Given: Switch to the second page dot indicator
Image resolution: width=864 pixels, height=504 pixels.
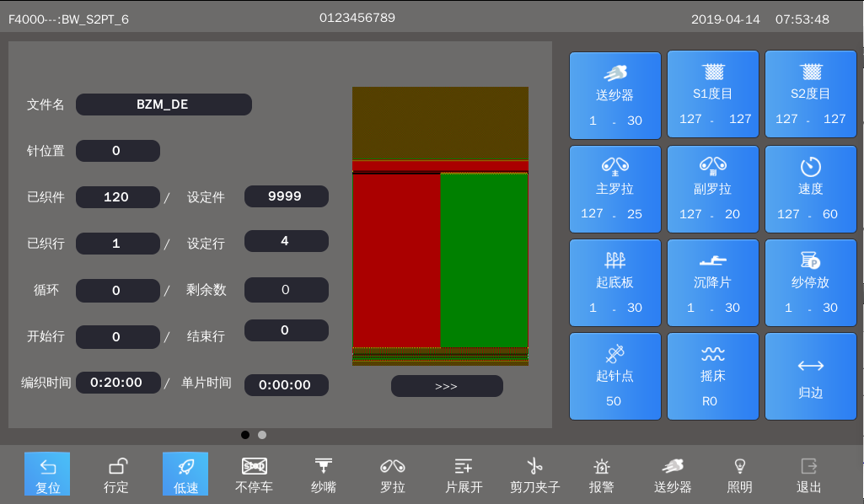Looking at the screenshot, I should coord(262,435).
